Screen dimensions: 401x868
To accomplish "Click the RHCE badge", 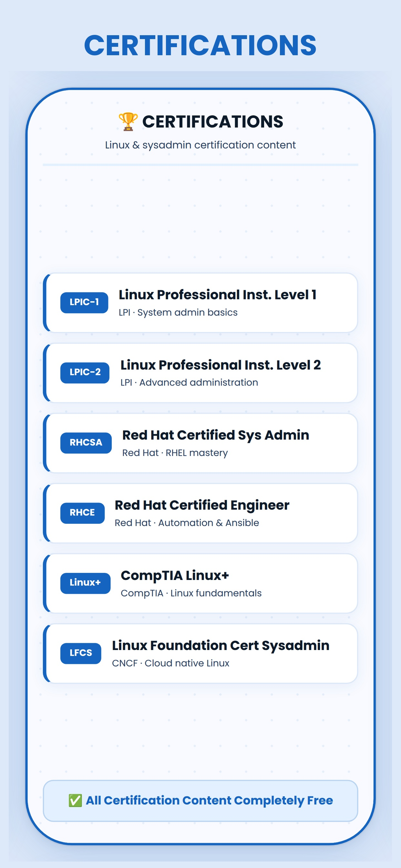I will pos(82,513).
